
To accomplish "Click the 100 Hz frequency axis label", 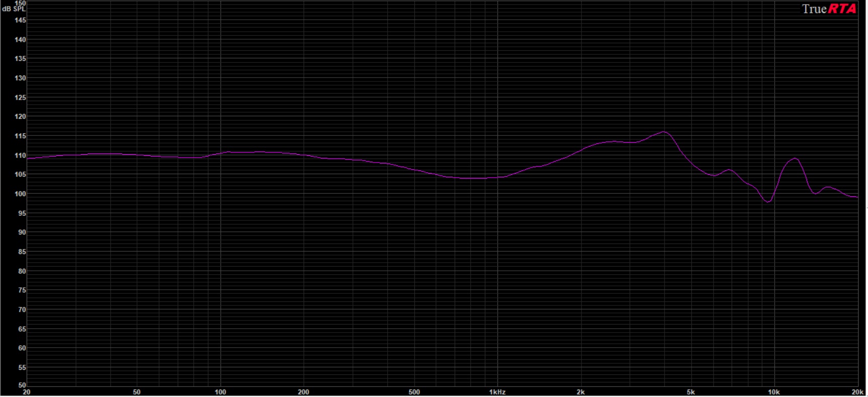I will (x=220, y=392).
